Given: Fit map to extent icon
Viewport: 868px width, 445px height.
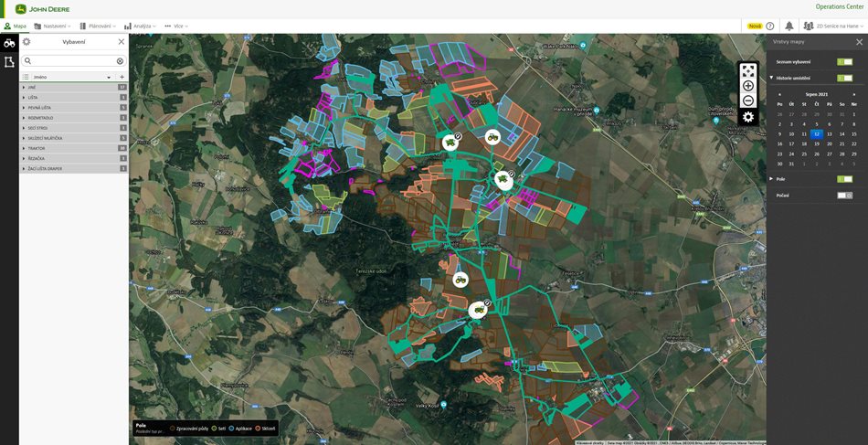Looking at the screenshot, I should (x=748, y=70).
